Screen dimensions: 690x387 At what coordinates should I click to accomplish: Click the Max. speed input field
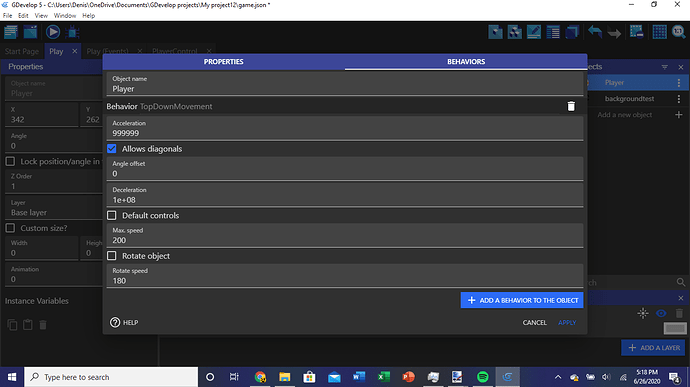pyautogui.click(x=345, y=236)
